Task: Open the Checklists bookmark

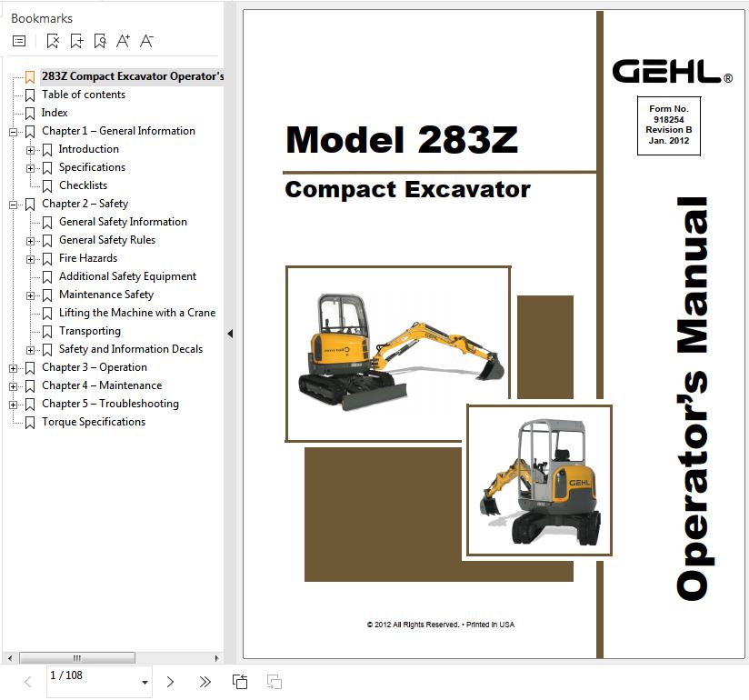Action: coord(83,185)
